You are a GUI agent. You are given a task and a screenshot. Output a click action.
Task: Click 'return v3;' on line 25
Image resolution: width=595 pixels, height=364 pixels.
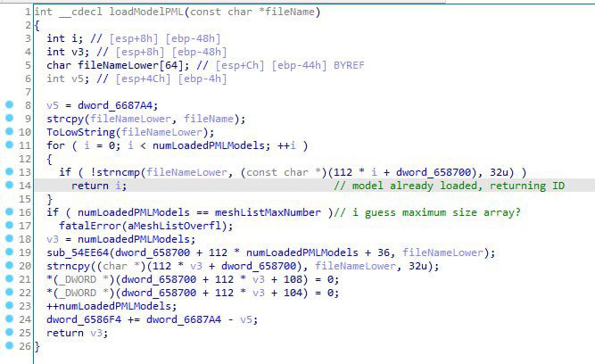(x=77, y=333)
